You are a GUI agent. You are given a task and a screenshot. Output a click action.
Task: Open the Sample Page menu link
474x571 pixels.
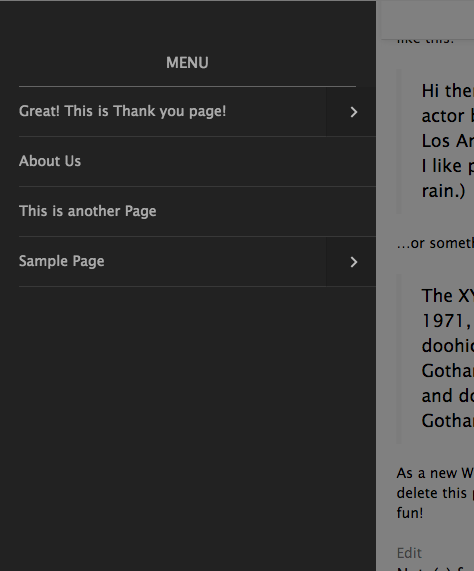(62, 261)
